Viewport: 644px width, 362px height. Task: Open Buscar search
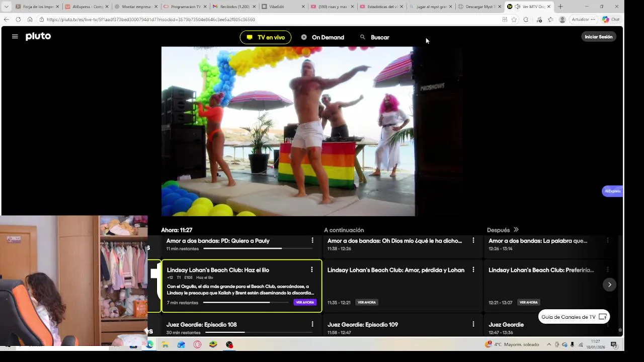[375, 37]
